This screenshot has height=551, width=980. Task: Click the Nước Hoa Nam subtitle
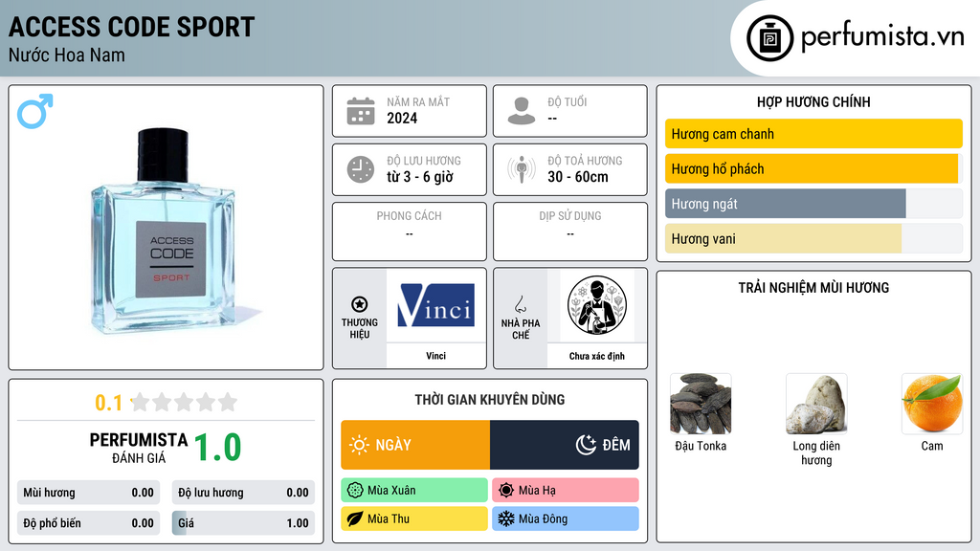coord(67,55)
